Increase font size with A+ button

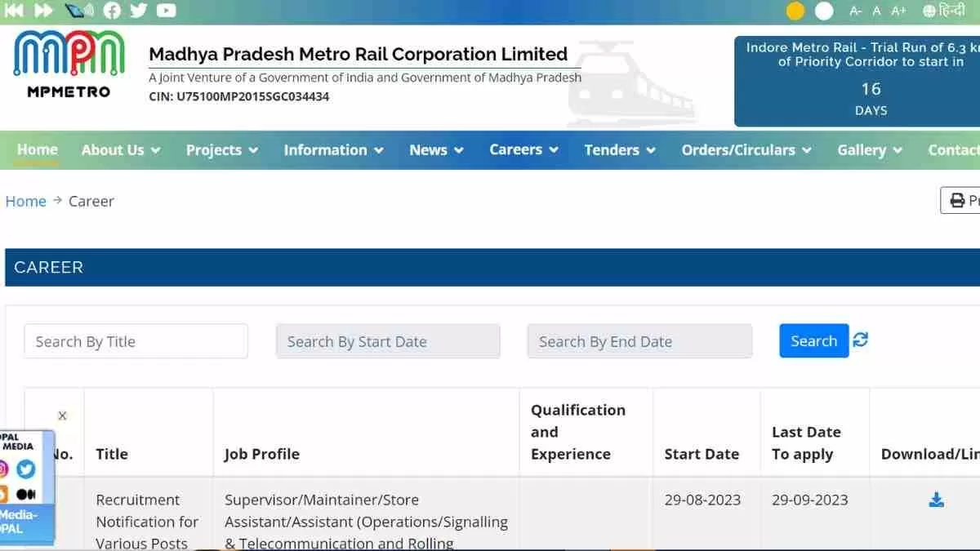click(x=898, y=11)
